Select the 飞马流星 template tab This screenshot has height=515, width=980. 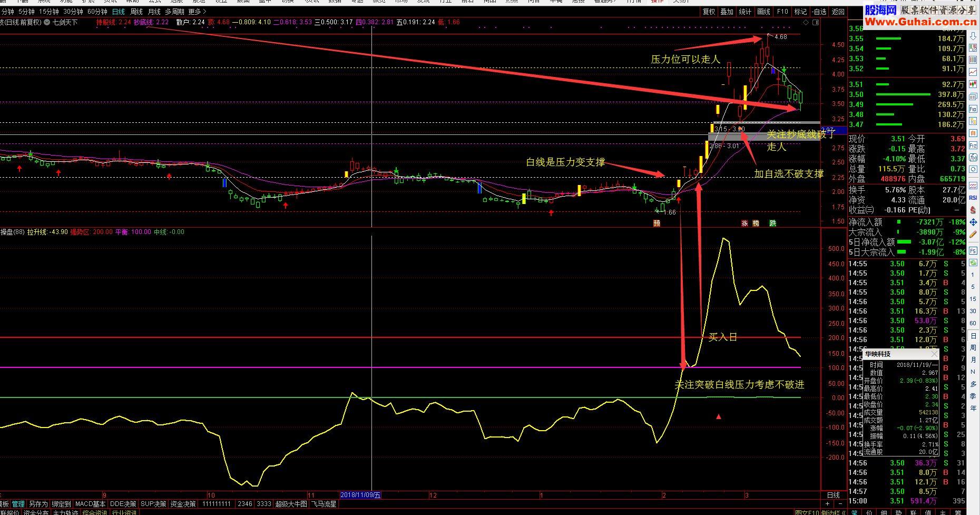[x=324, y=504]
